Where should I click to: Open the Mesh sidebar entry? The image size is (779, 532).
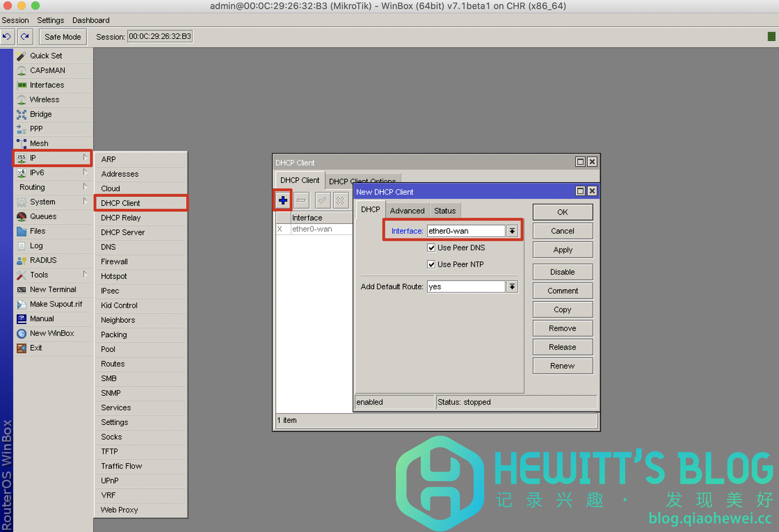coord(53,143)
